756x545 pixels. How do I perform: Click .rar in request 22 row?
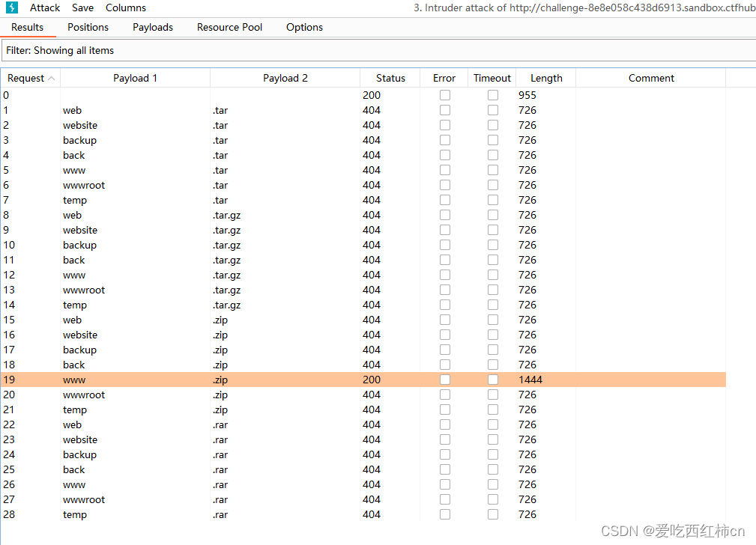(x=220, y=424)
